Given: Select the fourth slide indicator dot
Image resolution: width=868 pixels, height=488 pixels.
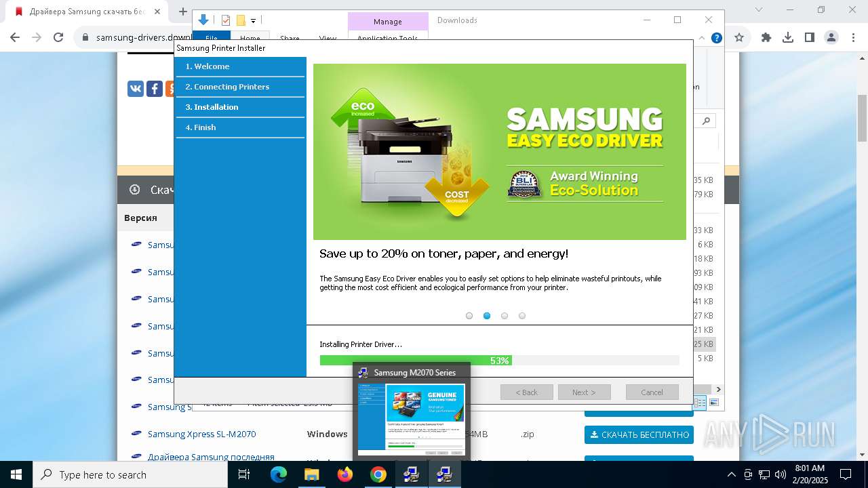Looking at the screenshot, I should pos(522,316).
